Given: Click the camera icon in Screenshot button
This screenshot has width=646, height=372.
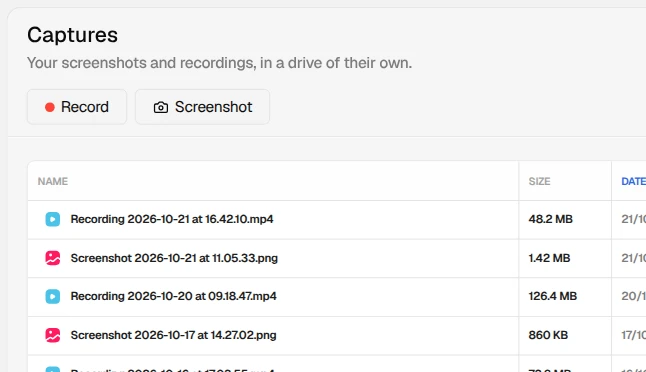Looking at the screenshot, I should (161, 108).
